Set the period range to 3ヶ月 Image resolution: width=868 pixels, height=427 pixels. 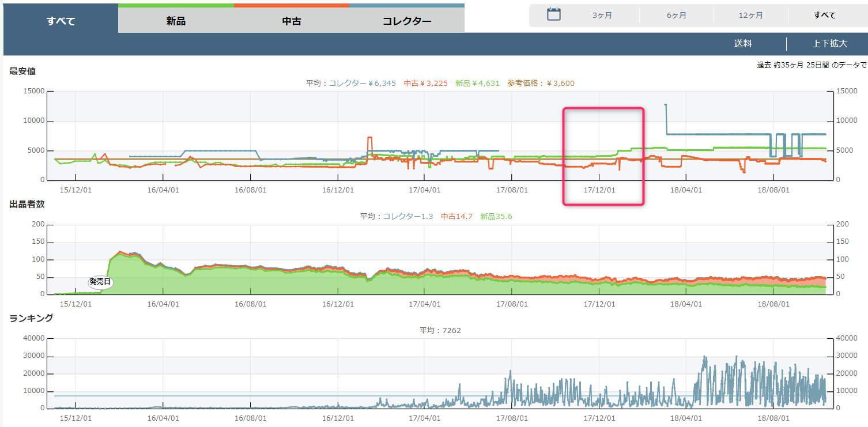[602, 16]
